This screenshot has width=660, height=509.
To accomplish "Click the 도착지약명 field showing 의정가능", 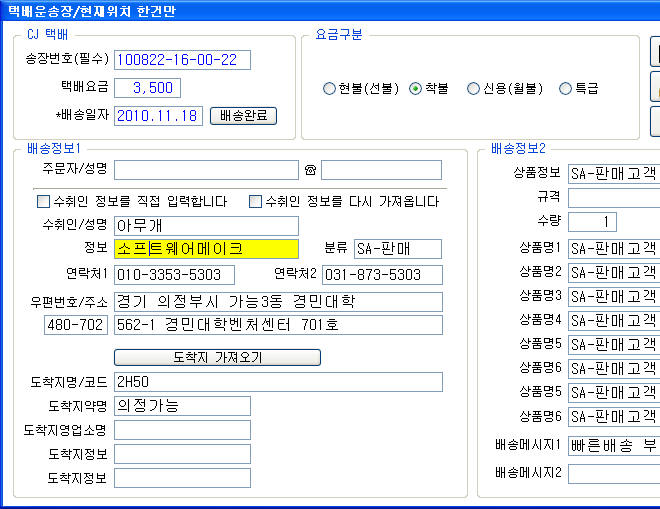I will tap(182, 406).
